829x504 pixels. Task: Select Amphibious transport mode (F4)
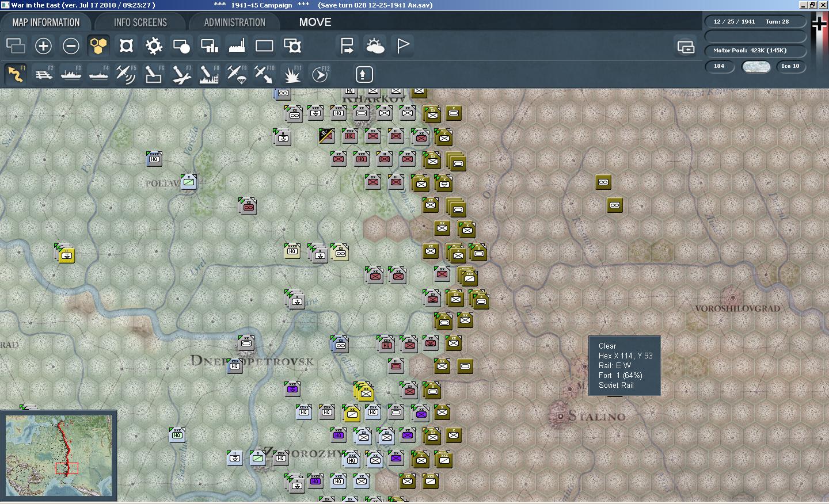[98, 74]
